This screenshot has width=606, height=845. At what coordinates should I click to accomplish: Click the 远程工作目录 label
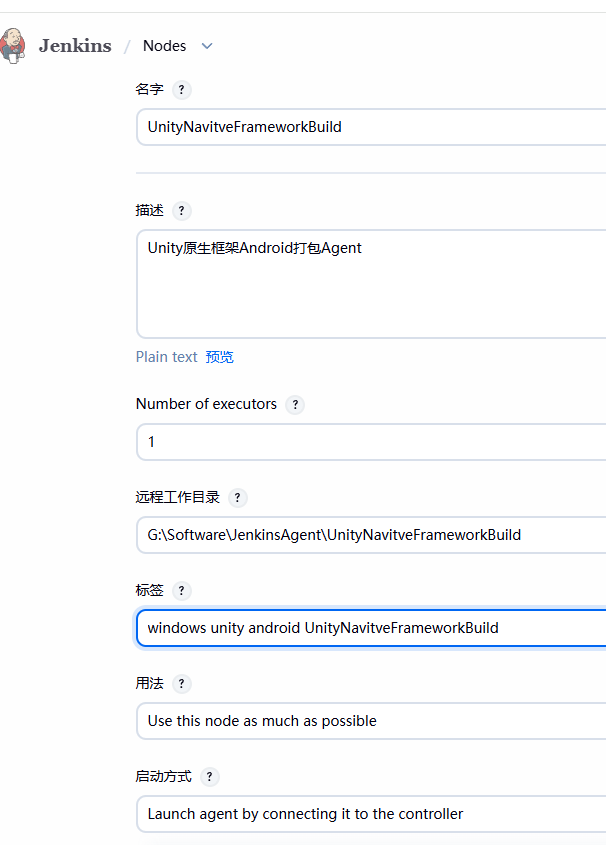(x=178, y=497)
